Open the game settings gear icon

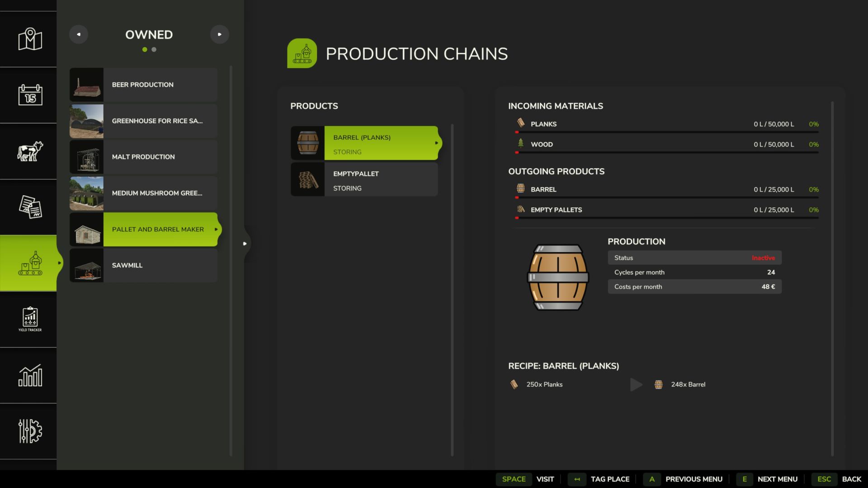click(x=30, y=431)
